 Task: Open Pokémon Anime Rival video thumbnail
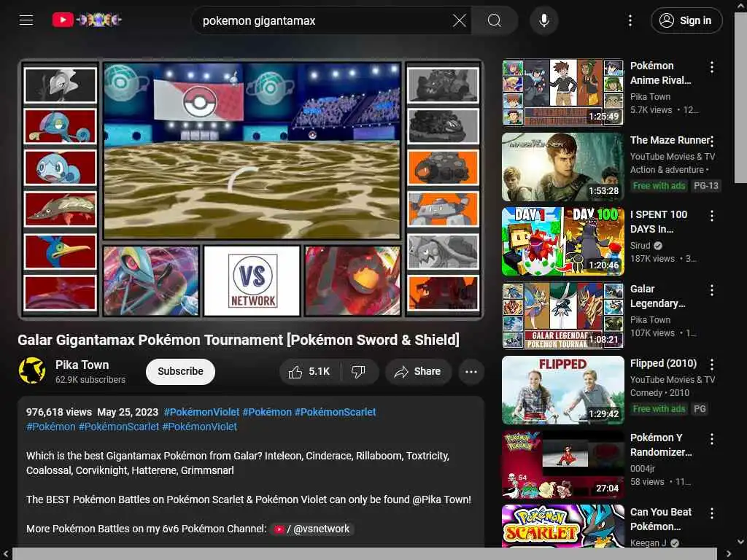pos(562,93)
